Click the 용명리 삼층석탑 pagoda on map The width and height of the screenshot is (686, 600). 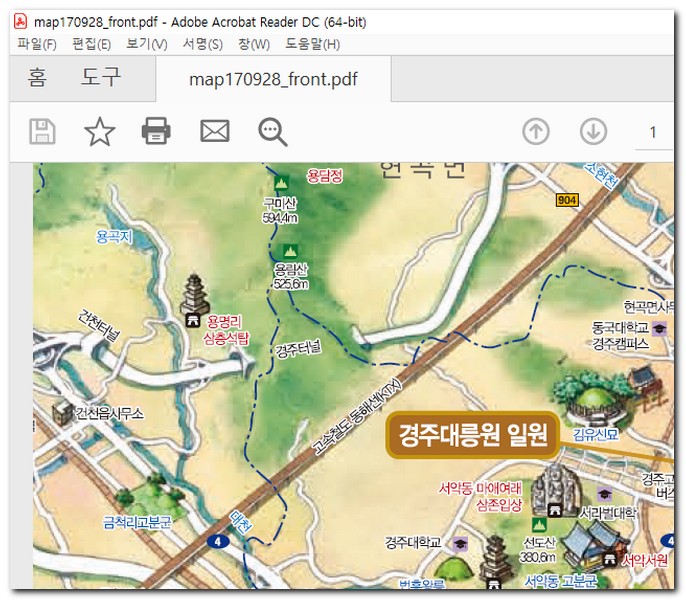[193, 299]
